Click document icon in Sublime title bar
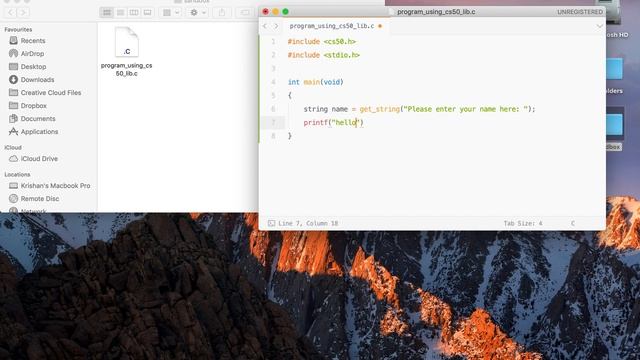Image resolution: width=640 pixels, height=360 pixels. 391,12
